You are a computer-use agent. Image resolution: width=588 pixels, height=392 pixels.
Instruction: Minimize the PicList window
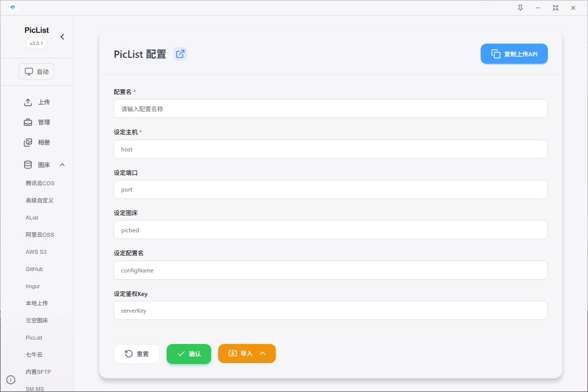click(x=538, y=8)
